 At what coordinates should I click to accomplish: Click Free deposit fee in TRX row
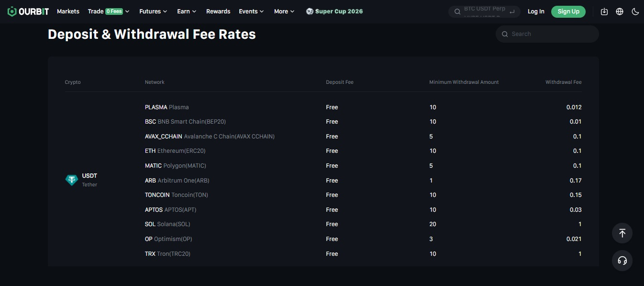tap(332, 254)
